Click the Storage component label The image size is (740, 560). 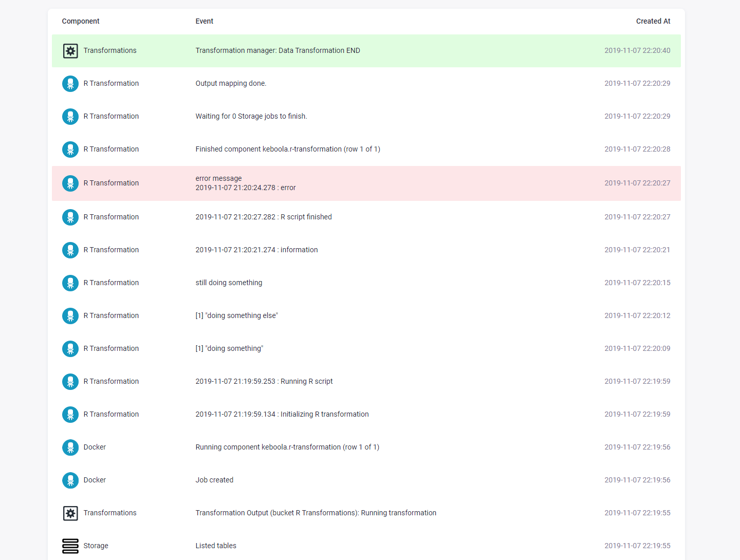pyautogui.click(x=96, y=546)
